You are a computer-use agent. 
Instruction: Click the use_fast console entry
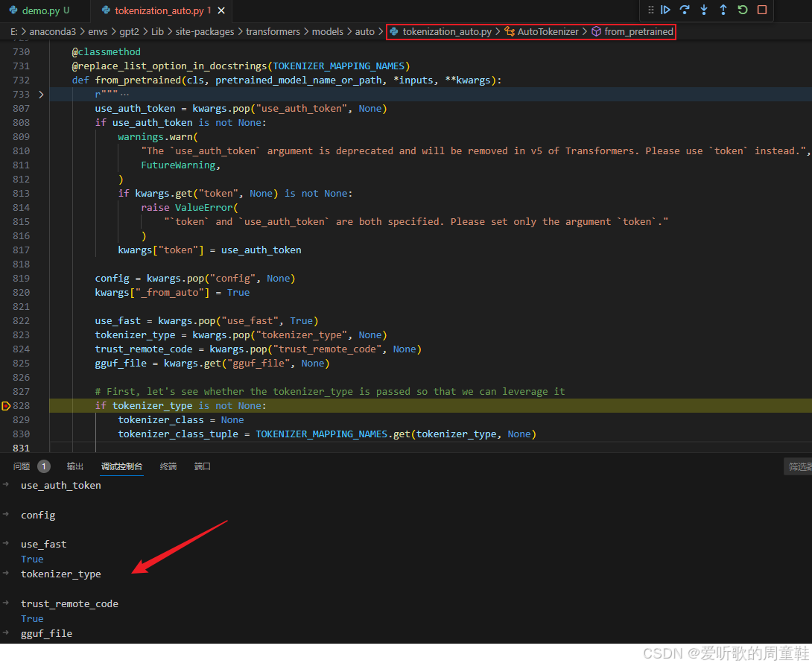[43, 545]
